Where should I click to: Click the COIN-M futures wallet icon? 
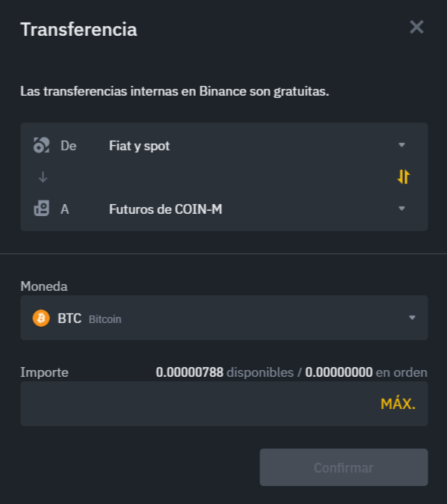42,209
